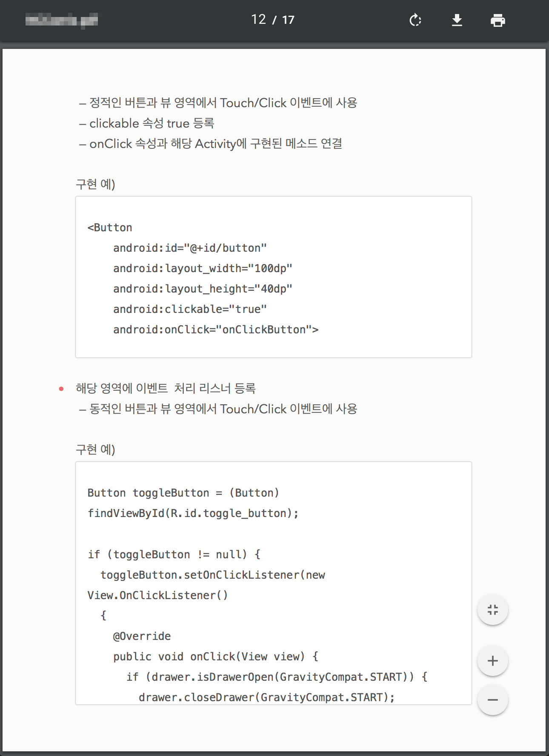Image resolution: width=549 pixels, height=756 pixels.
Task: Click the android:layout_width="100dp" line
Action: pyautogui.click(x=203, y=268)
